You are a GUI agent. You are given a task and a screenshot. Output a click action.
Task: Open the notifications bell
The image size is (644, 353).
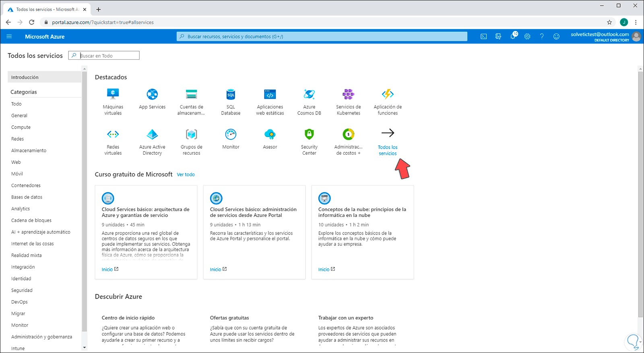coord(513,36)
